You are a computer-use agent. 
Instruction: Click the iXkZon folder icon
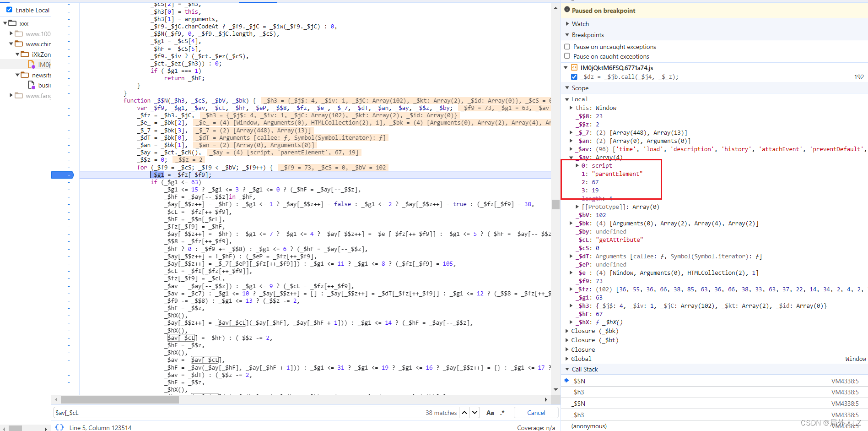pyautogui.click(x=25, y=55)
